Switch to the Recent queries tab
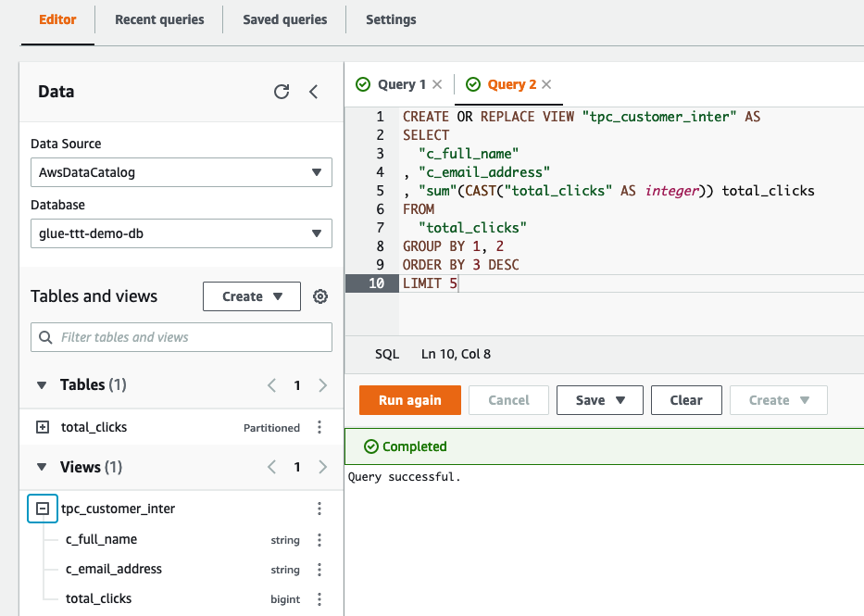 point(159,19)
